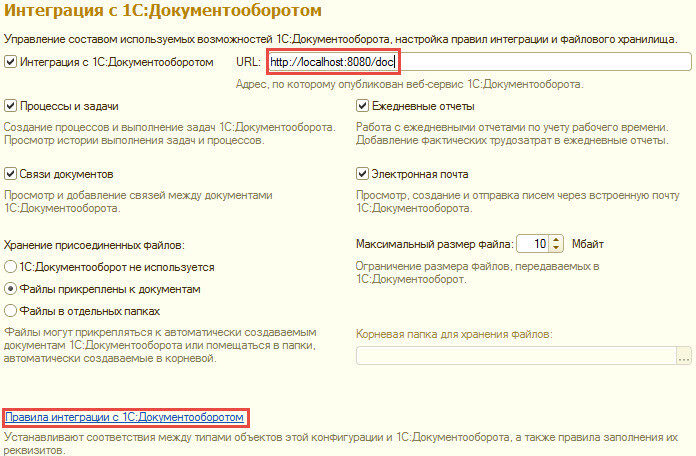Select Файлы в отдельных папках option
Viewport: 696px width, 456px height.
[10, 310]
